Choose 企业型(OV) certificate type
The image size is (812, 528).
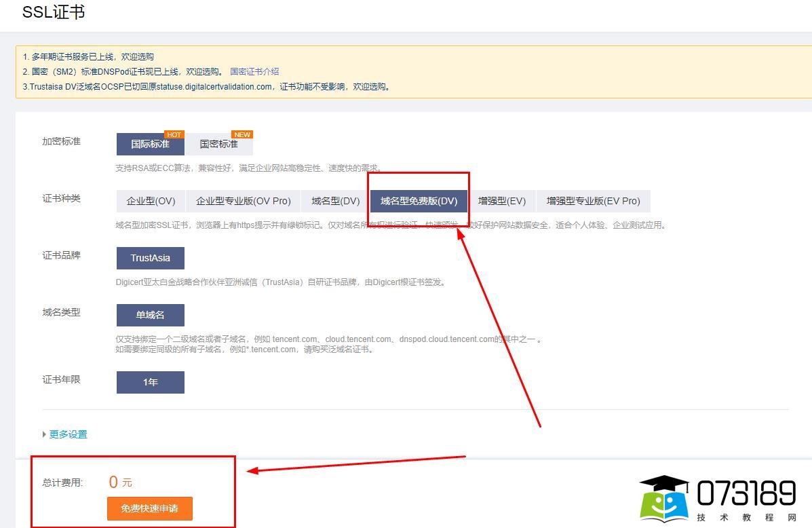tap(151, 201)
